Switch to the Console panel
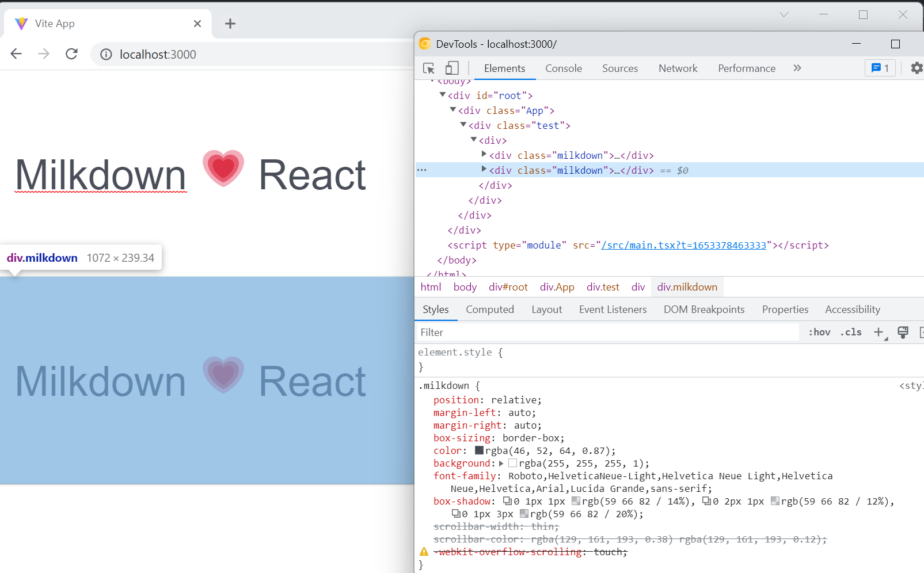 (x=562, y=68)
